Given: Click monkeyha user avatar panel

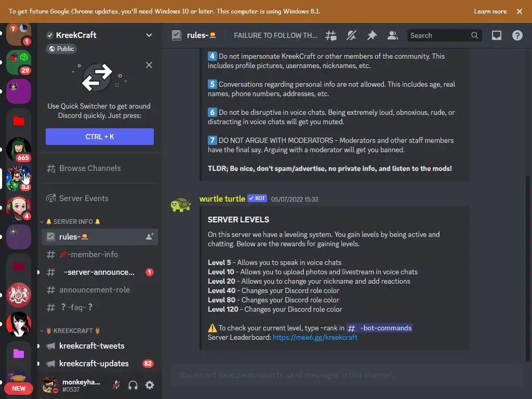Looking at the screenshot, I should [x=50, y=385].
